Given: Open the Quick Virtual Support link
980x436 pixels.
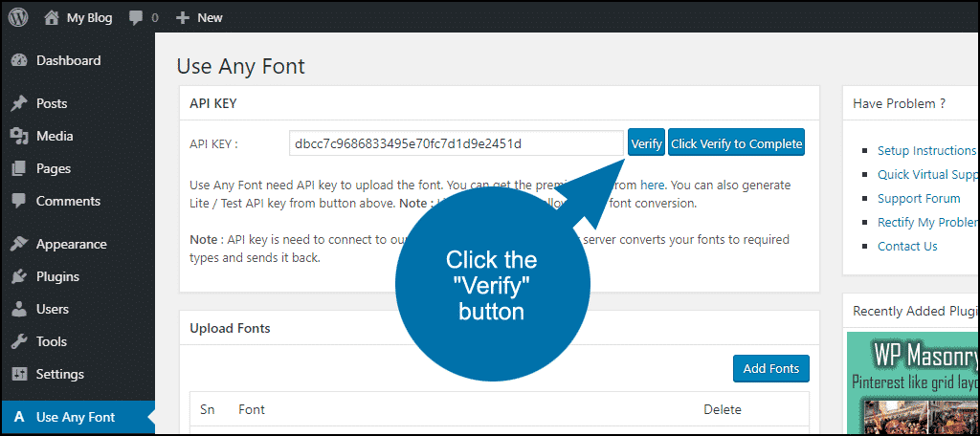Looking at the screenshot, I should click(927, 174).
